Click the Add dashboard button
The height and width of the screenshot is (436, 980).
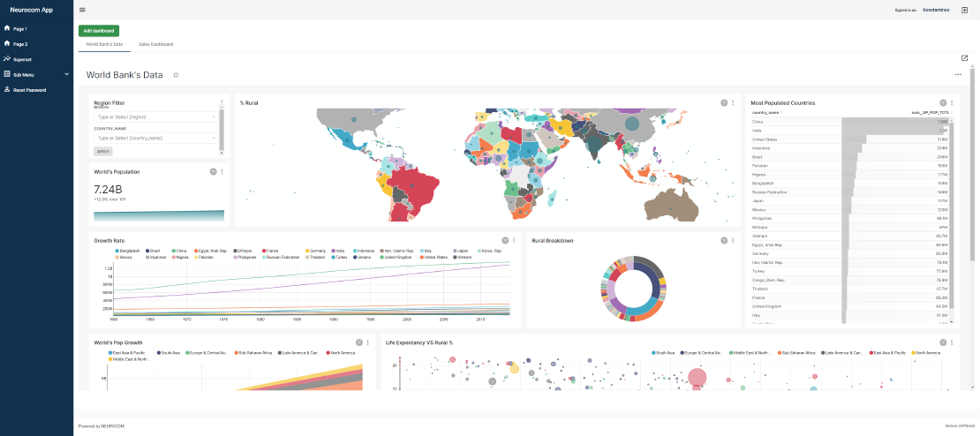point(99,31)
